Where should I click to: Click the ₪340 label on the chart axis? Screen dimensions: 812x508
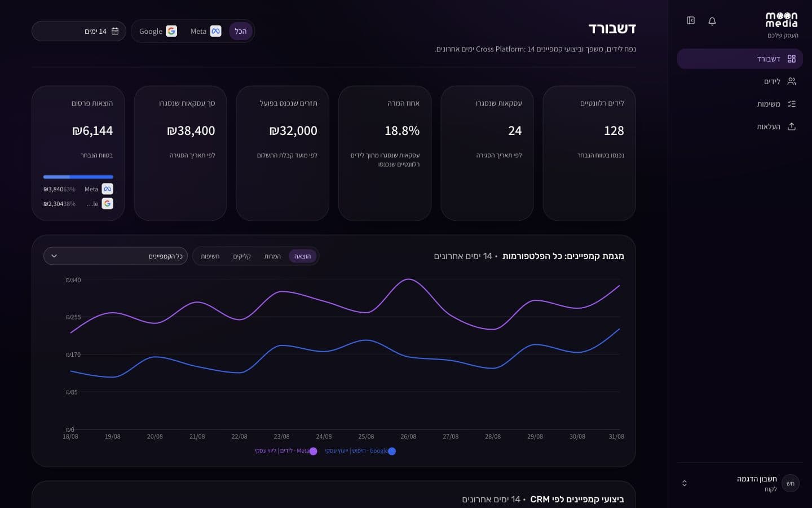(x=73, y=280)
